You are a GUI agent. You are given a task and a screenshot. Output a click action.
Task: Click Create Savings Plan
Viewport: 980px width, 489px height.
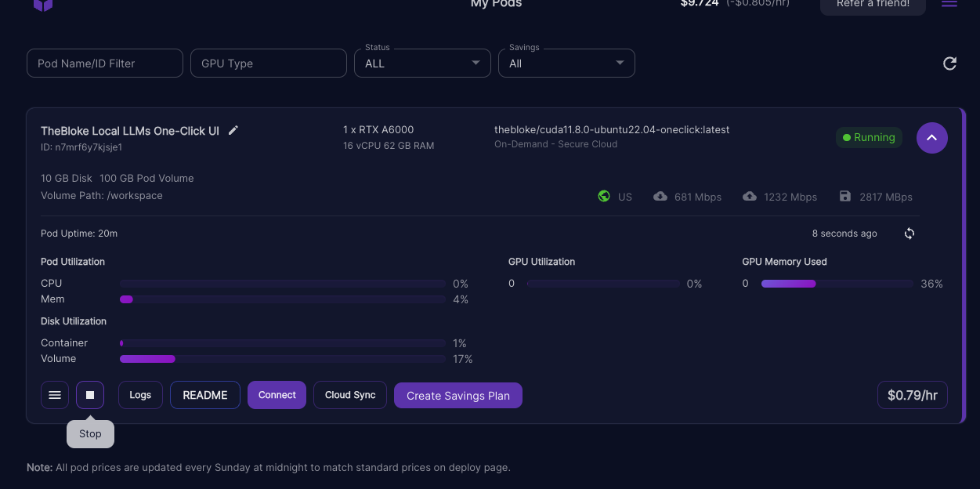coord(458,396)
